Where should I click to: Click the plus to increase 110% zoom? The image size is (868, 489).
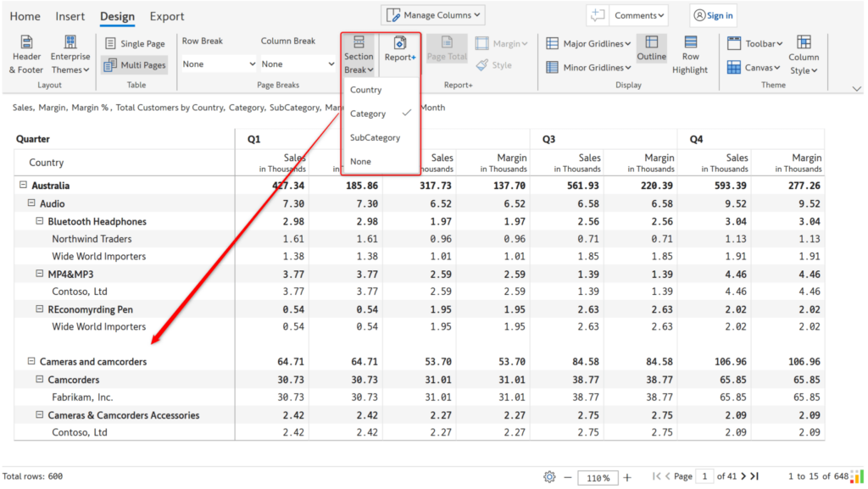(627, 477)
